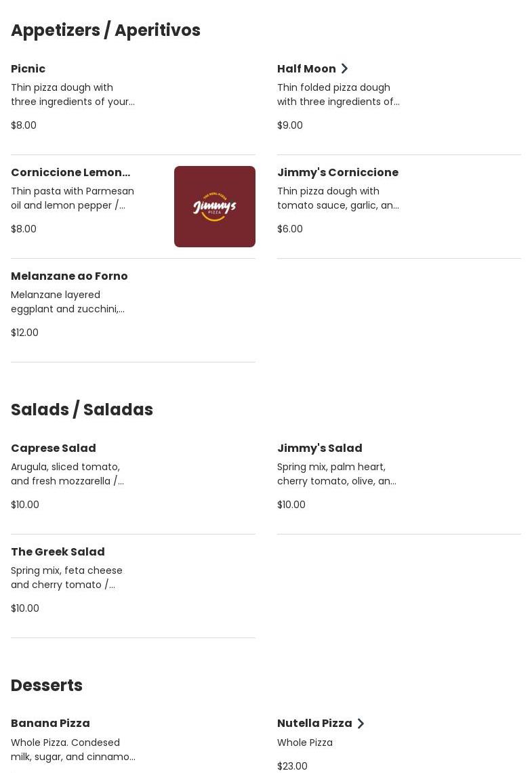Click the Appetizers / Aperitivos heading
This screenshot has width=532, height=773.
coord(106,30)
